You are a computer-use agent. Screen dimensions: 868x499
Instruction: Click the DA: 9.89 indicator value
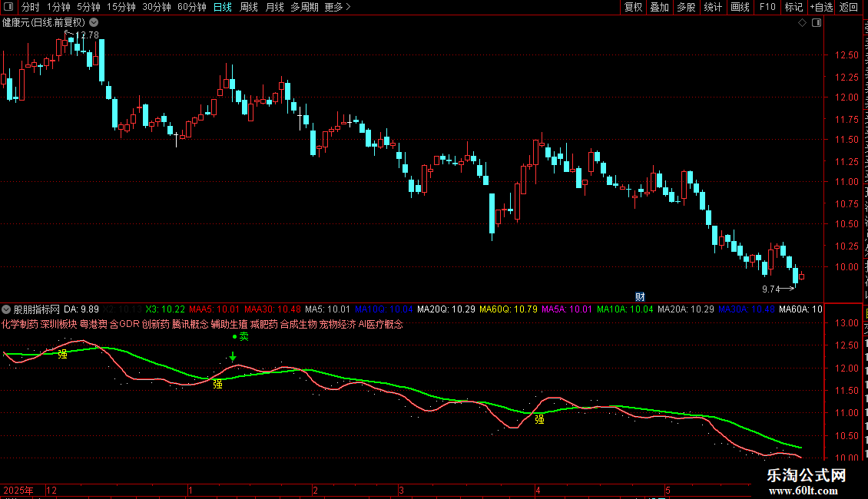pyautogui.click(x=81, y=309)
